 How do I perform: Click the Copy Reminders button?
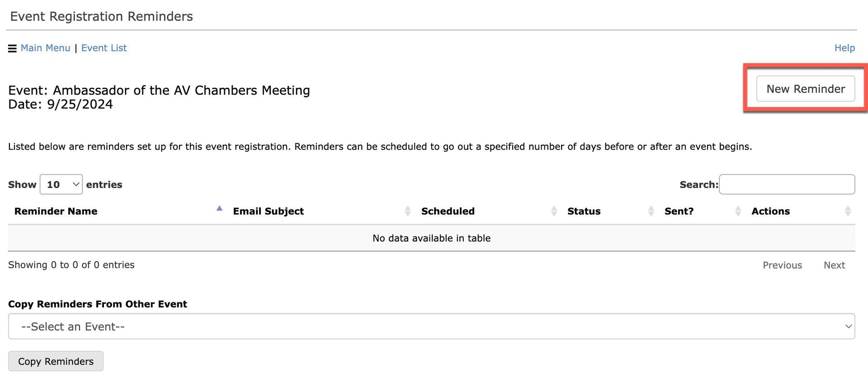click(56, 361)
